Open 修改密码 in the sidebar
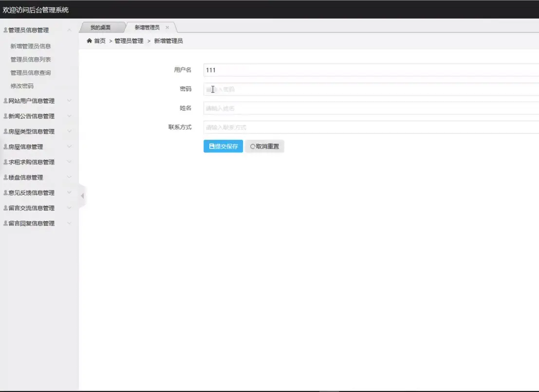Viewport: 539px width, 392px height. [x=22, y=86]
